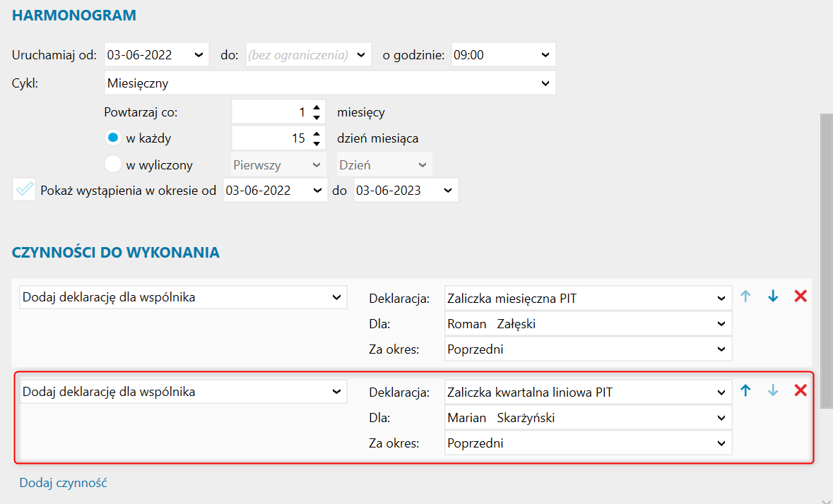Screen dimensions: 833x504
Task: Move Zaliczka miesięczna PIT action down
Action: (x=773, y=297)
